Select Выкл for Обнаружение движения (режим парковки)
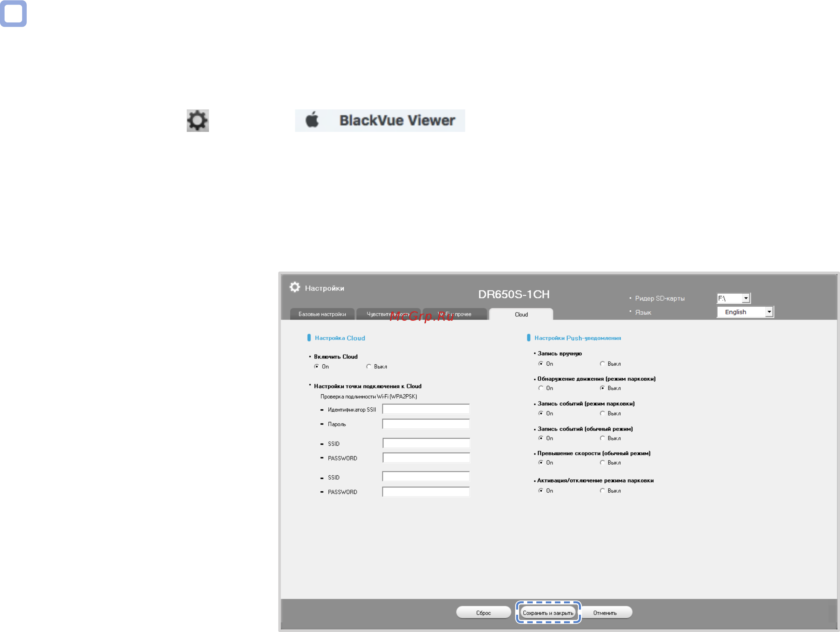The height and width of the screenshot is (632, 840). (602, 388)
